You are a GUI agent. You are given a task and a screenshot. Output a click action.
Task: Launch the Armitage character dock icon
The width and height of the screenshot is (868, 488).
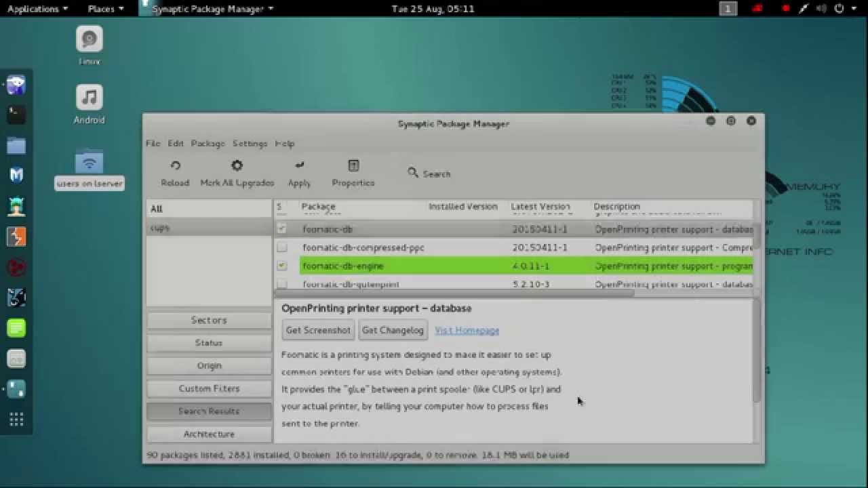pos(16,206)
